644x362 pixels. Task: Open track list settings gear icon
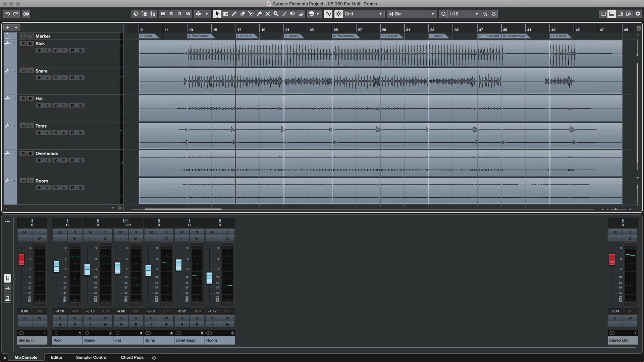(120, 208)
